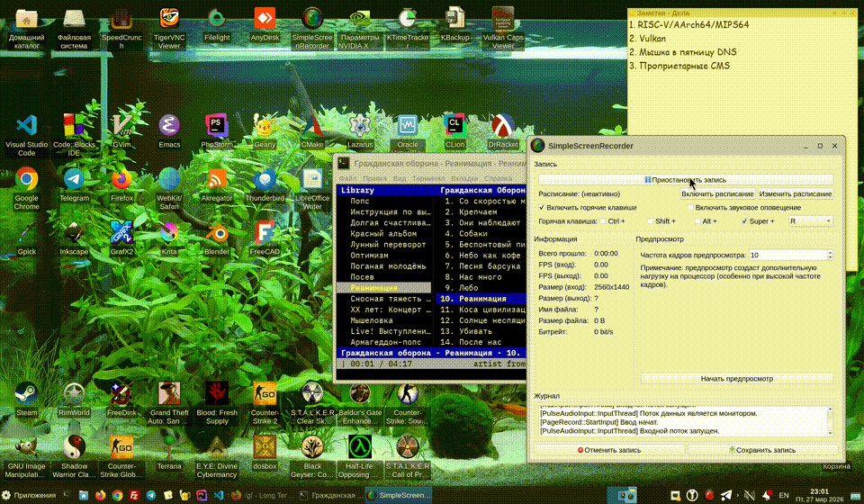Check the Shift + hotkey modifier
Screen dimensions: 864x504
[x=650, y=221]
